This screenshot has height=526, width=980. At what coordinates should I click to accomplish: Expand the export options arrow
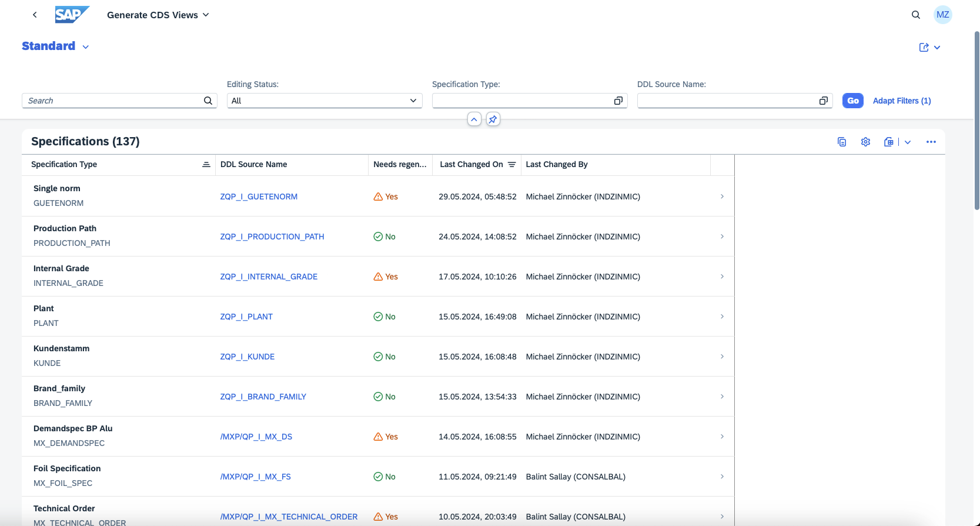pyautogui.click(x=908, y=142)
